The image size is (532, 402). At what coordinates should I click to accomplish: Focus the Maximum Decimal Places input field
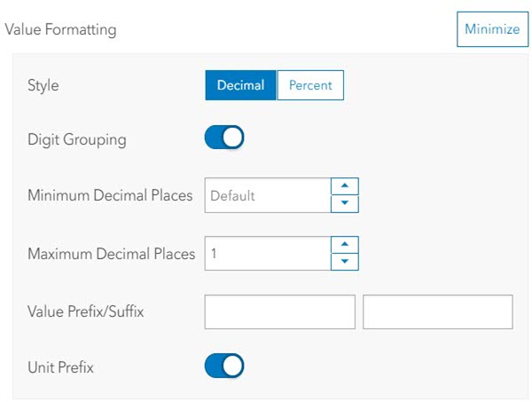point(267,253)
